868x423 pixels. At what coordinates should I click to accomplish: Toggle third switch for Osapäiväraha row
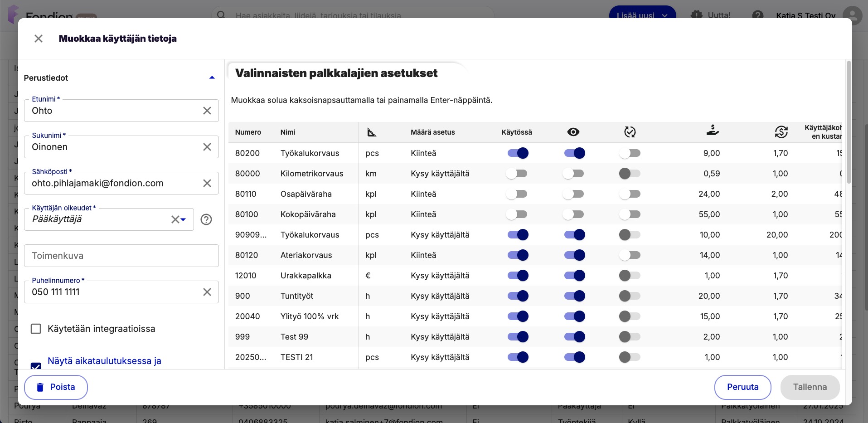tap(630, 194)
